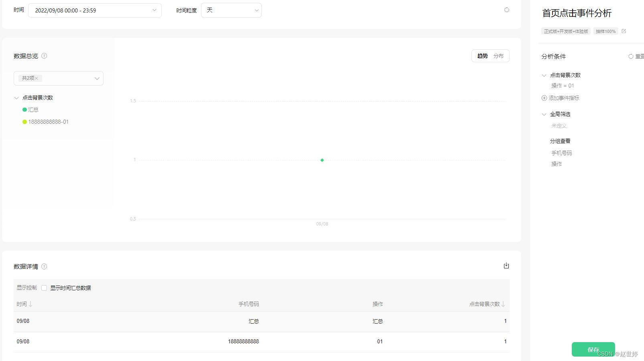
Task: Open the 共2项 series selection dropdown
Action: point(59,78)
